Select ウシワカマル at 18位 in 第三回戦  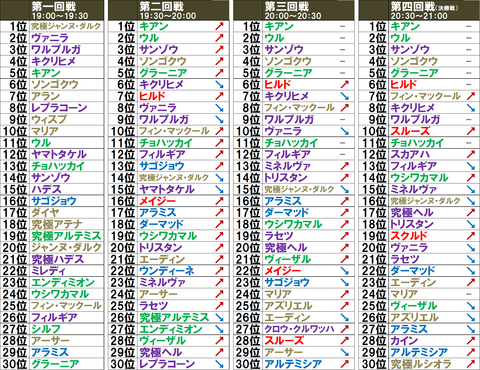(x=293, y=224)
